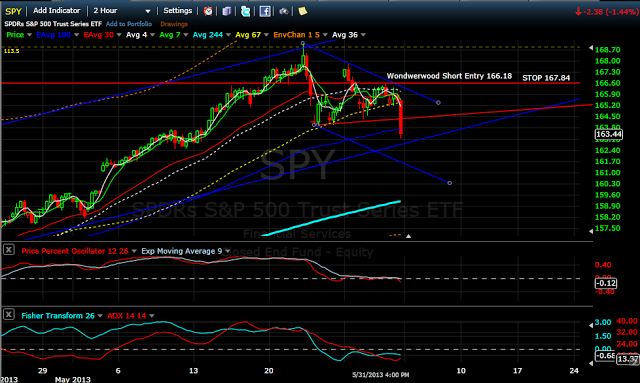Image resolution: width=640 pixels, height=383 pixels.
Task: Expand the EAvg 30 indicator menu
Action: [119, 35]
